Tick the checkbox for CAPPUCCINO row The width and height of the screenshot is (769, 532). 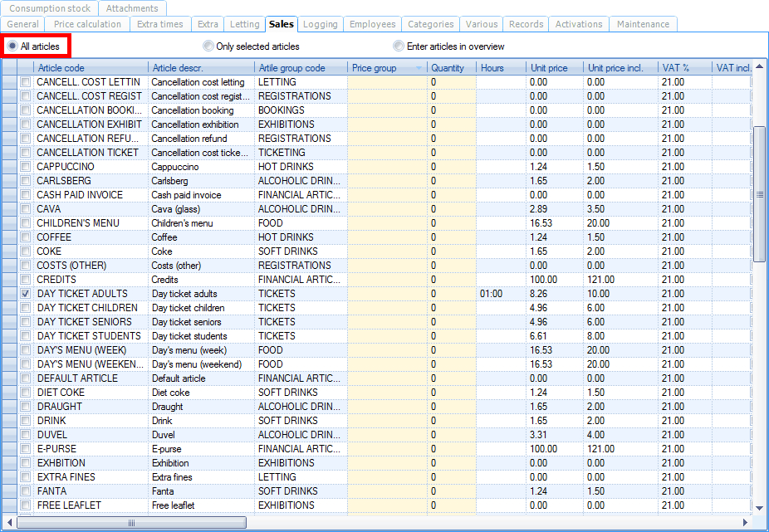(26, 167)
